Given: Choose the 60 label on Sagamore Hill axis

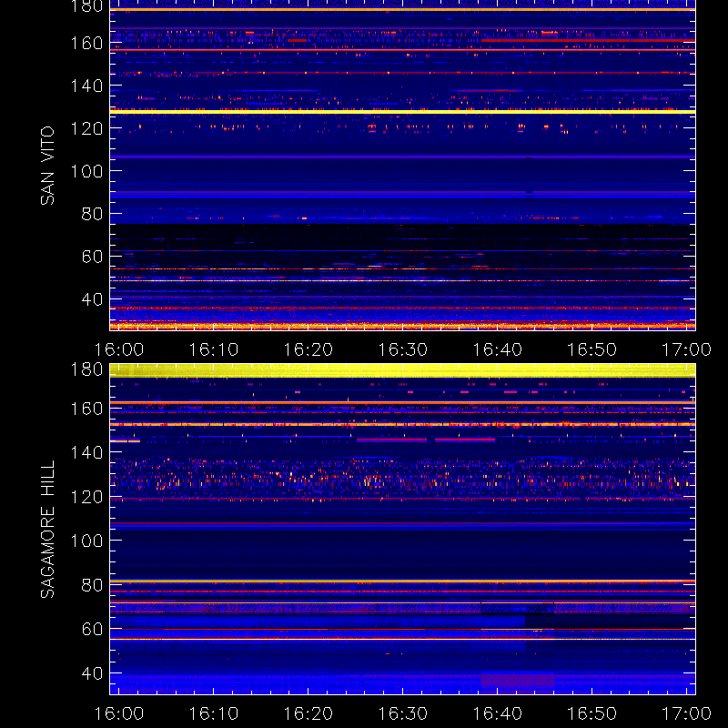Looking at the screenshot, I should point(92,629).
